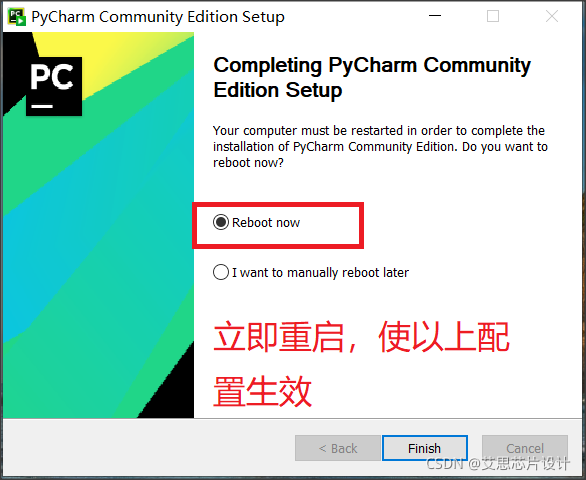Click the CSDN watermark text

click(498, 464)
